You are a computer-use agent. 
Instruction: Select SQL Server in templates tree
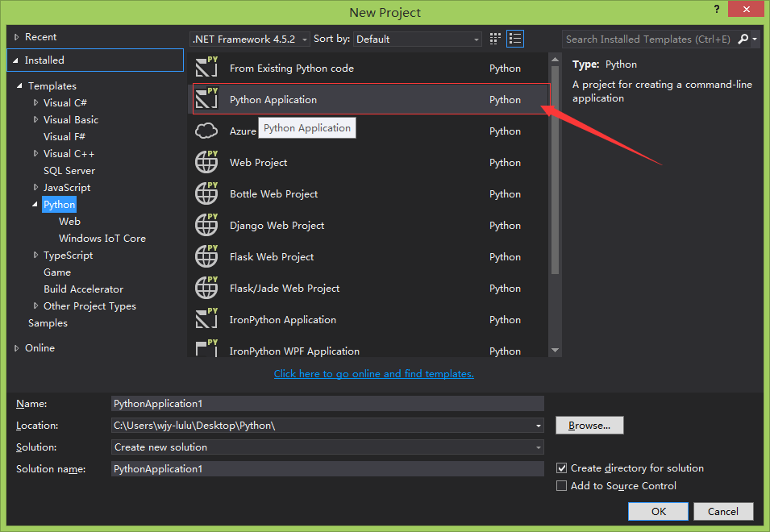pyautogui.click(x=69, y=170)
